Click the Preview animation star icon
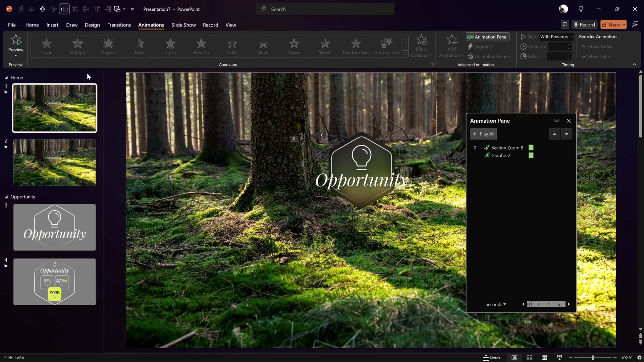 coord(16,40)
